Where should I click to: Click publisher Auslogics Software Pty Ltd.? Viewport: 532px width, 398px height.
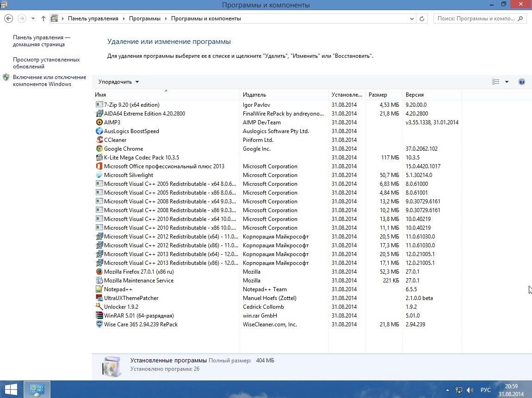(x=276, y=131)
